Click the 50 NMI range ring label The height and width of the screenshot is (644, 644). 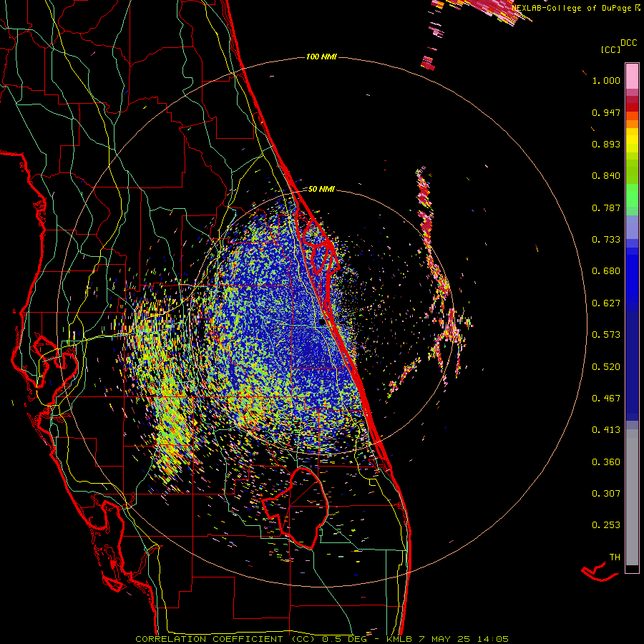(x=321, y=190)
